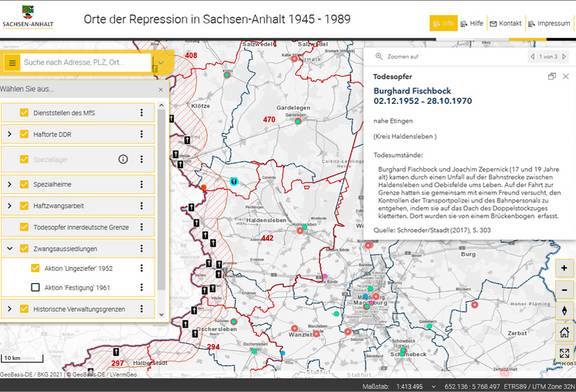Click the ETRS89 / UTM Zone 32N label
Viewport: 576px width, 392px height.
click(539, 386)
